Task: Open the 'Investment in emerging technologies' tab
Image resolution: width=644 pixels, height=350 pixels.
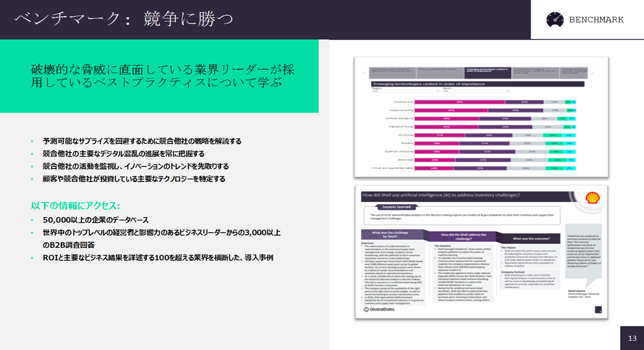Action: (535, 72)
